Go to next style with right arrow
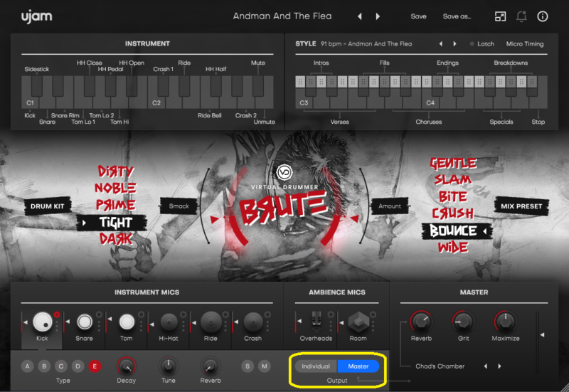 454,44
